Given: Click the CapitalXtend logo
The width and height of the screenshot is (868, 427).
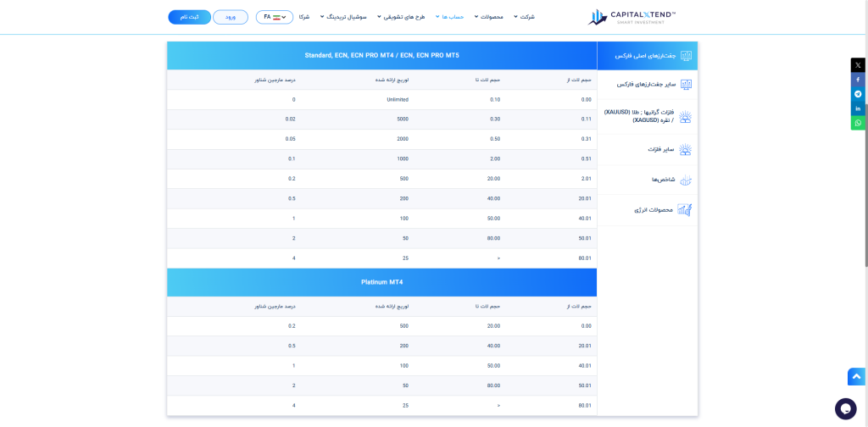Looking at the screenshot, I should (631, 17).
